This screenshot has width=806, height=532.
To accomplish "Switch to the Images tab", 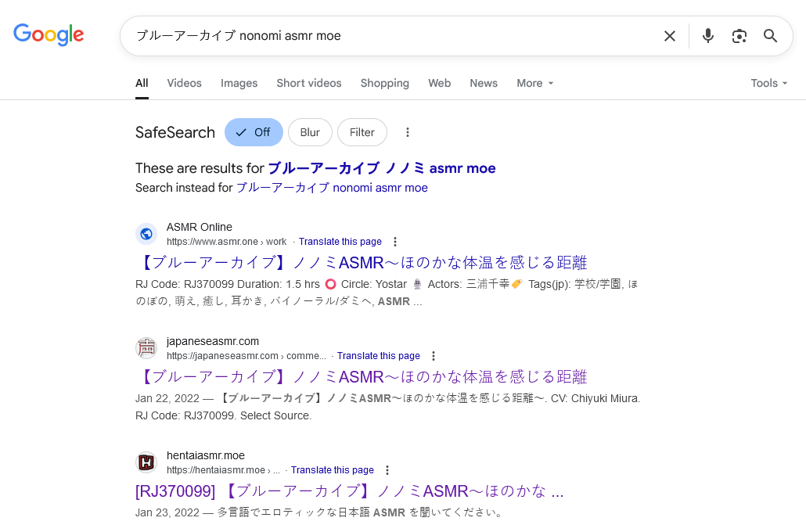I will coord(239,83).
